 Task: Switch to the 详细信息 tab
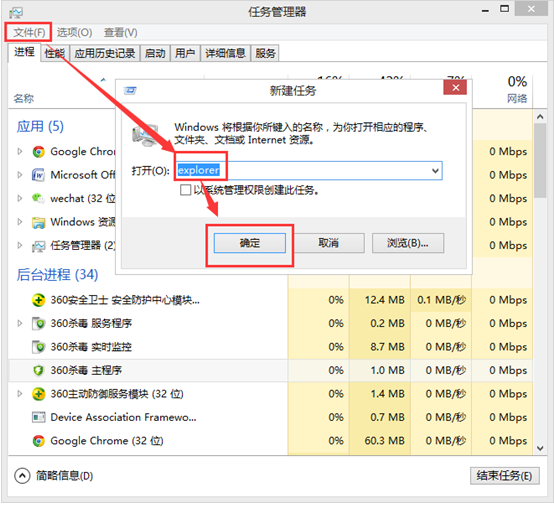[225, 53]
